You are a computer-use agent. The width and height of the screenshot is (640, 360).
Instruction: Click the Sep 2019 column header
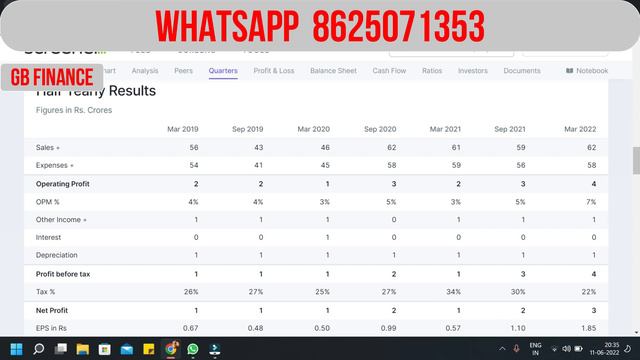[x=248, y=129]
